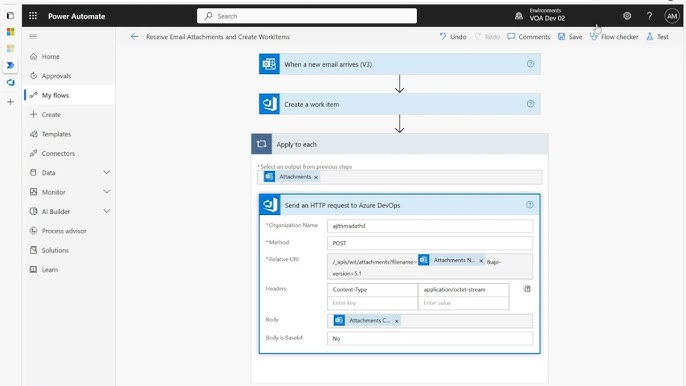Open help for Create a work item step
Image resolution: width=686 pixels, height=386 pixels.
[x=530, y=104]
